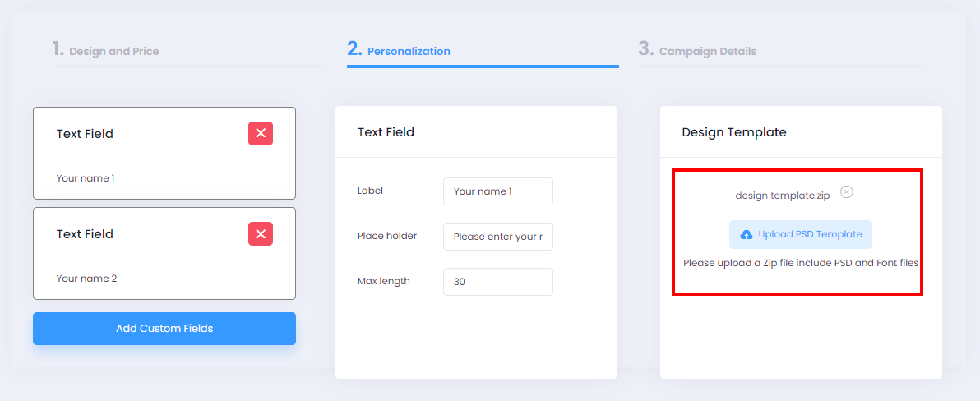Click Add Custom Fields button

coord(164,329)
